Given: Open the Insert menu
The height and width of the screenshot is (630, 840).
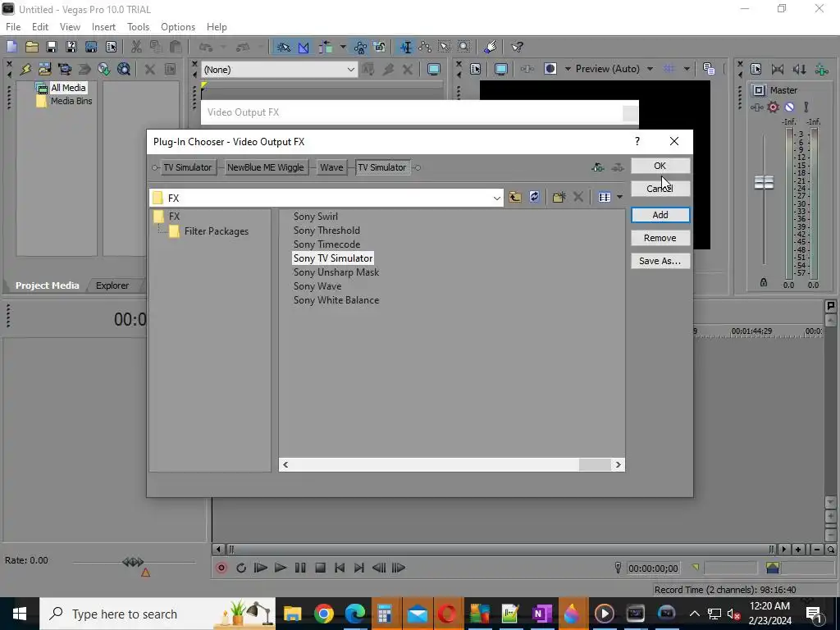Looking at the screenshot, I should [x=103, y=27].
